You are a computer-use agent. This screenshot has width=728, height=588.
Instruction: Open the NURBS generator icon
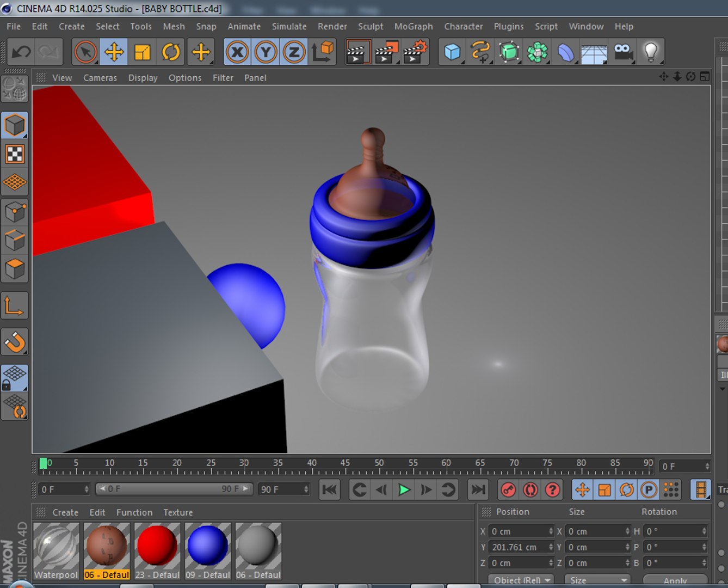point(509,52)
